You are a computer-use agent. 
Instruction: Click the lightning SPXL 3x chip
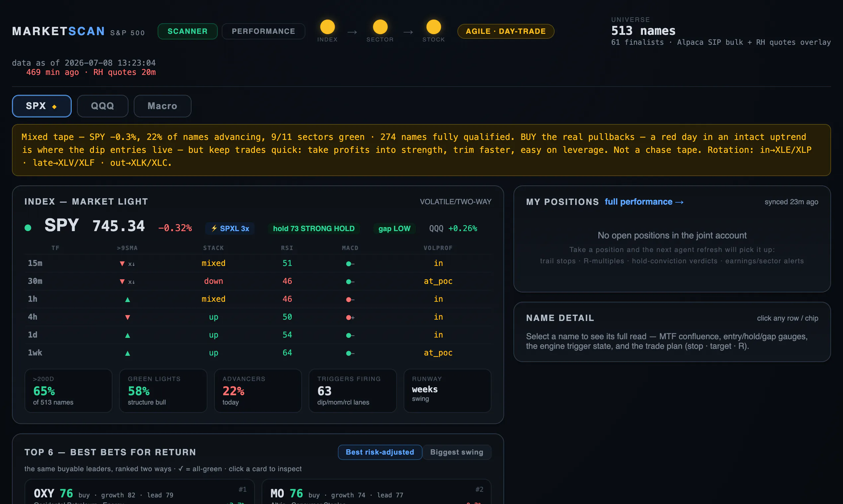(230, 228)
